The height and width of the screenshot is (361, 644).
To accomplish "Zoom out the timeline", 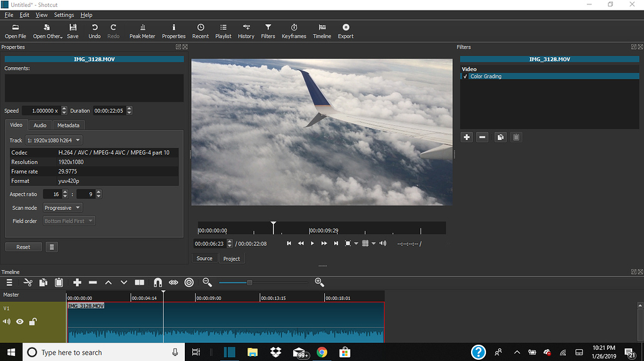I will [207, 283].
